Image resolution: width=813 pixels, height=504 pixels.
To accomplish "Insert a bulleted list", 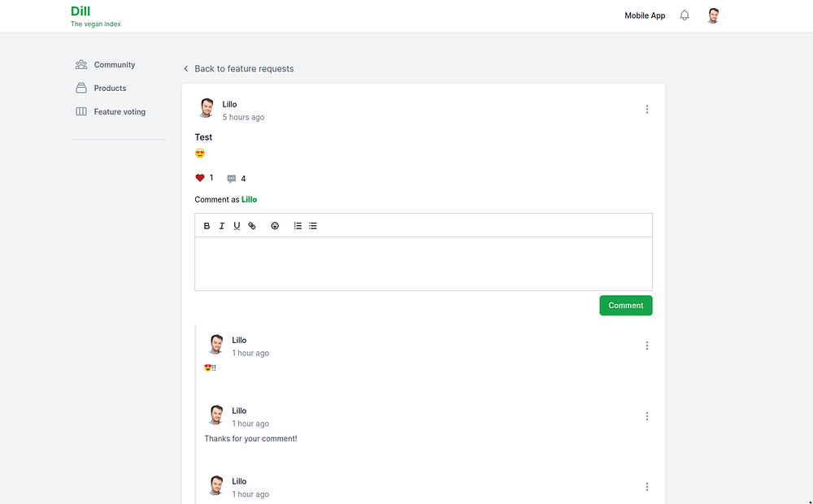I will [x=313, y=225].
